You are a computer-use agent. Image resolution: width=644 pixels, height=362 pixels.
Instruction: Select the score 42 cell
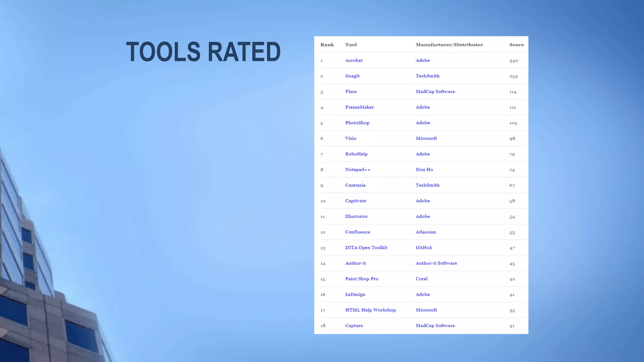pyautogui.click(x=512, y=279)
